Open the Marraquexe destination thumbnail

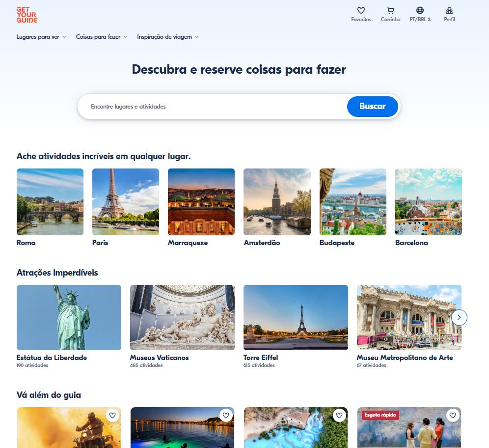(201, 202)
